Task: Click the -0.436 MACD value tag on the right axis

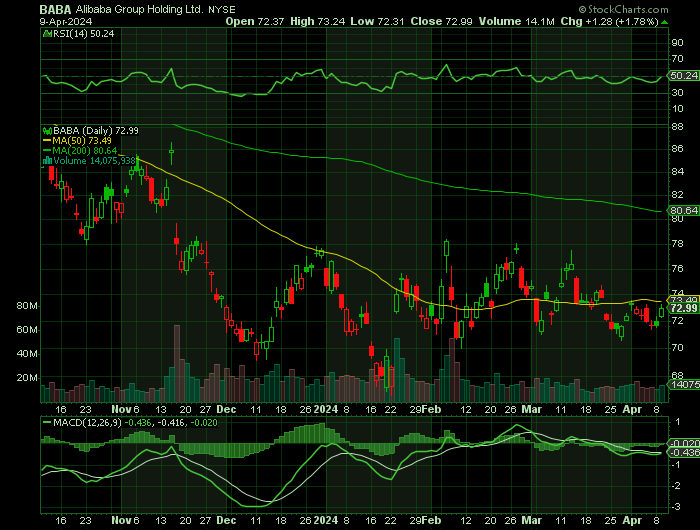Action: [x=684, y=452]
